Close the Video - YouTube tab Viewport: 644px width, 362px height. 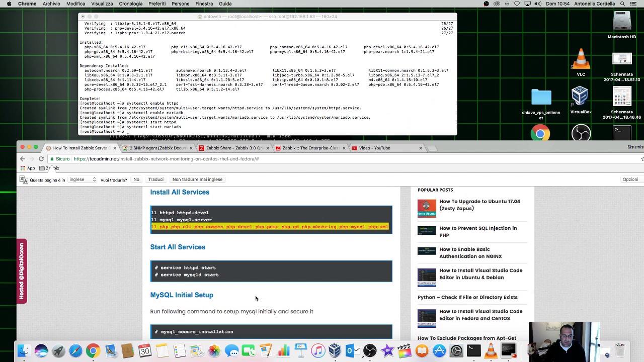(421, 148)
